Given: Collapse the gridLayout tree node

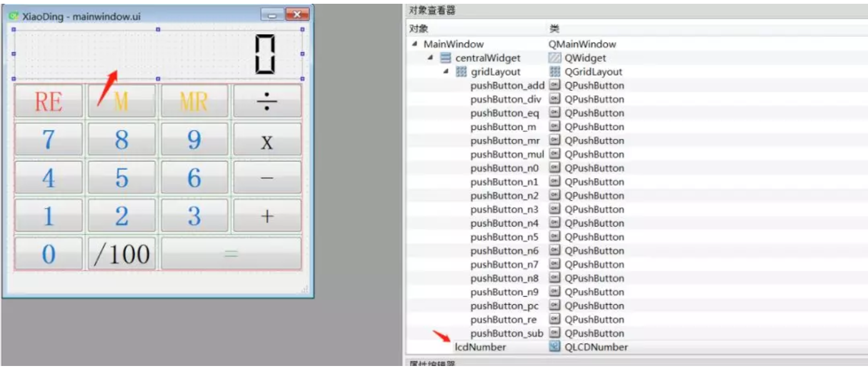Looking at the screenshot, I should click(446, 71).
